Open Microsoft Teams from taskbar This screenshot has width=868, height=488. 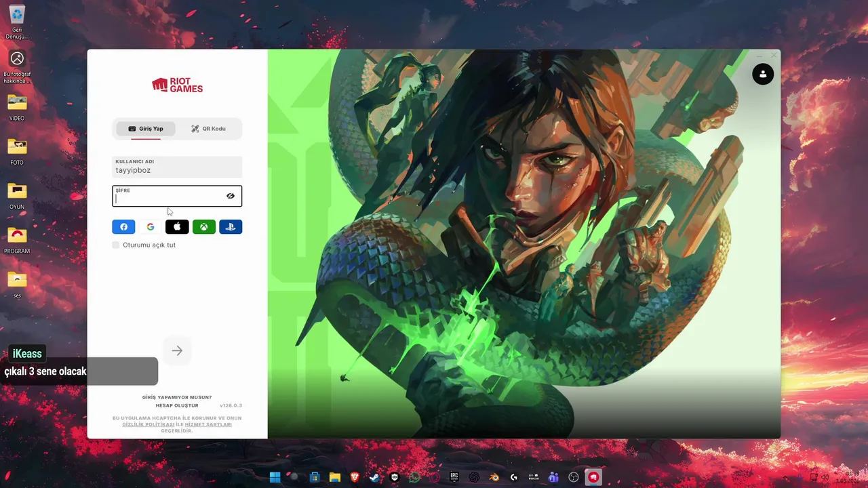click(553, 477)
